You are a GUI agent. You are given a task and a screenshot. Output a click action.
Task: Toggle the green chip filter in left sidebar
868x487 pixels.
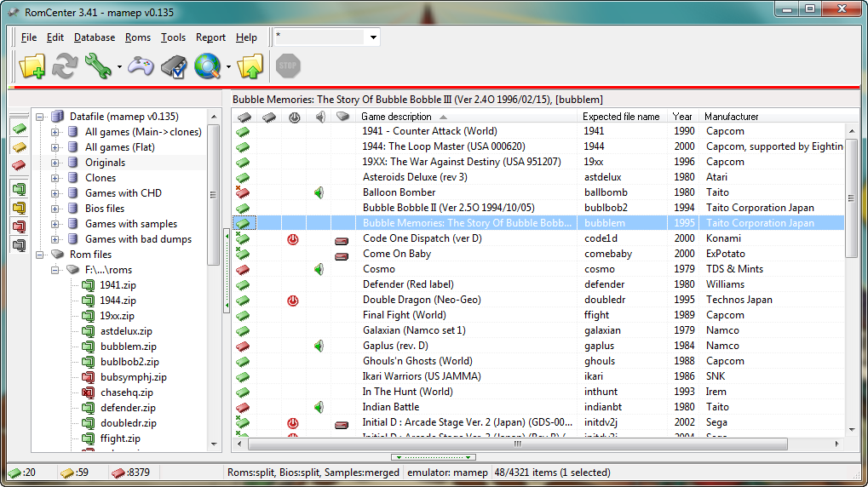(x=19, y=128)
